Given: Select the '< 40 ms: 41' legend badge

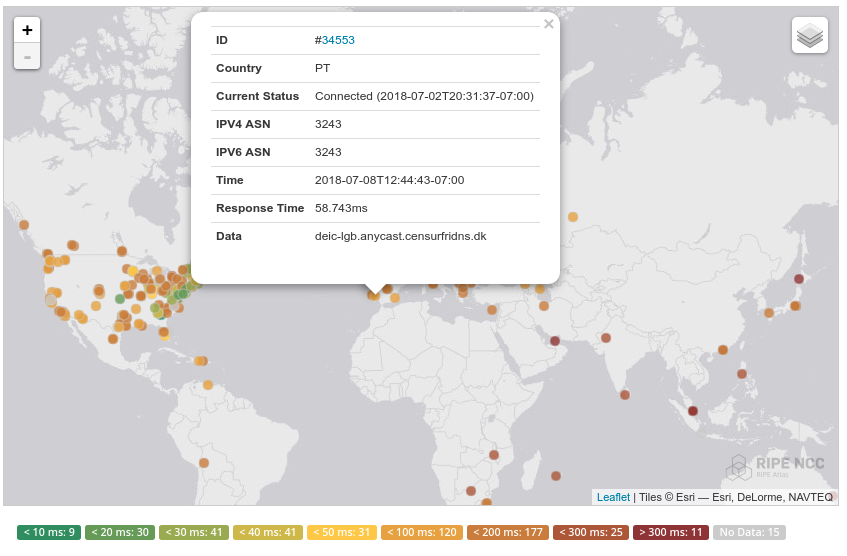Looking at the screenshot, I should [268, 532].
